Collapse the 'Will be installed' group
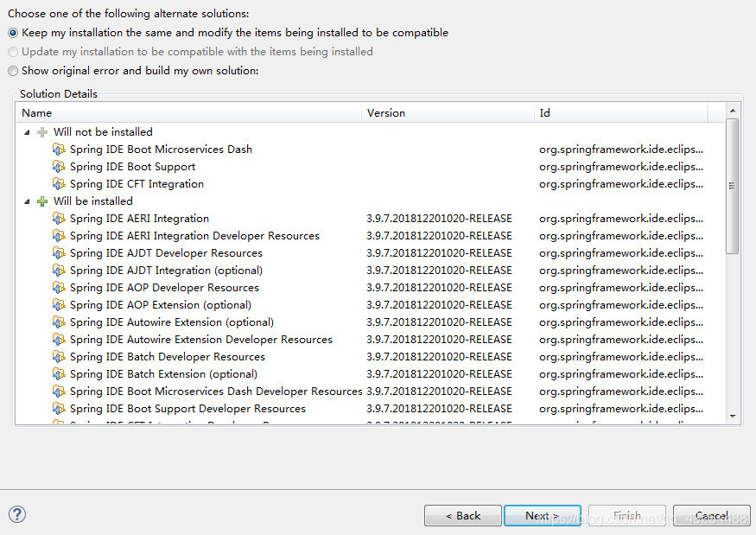 click(x=27, y=201)
